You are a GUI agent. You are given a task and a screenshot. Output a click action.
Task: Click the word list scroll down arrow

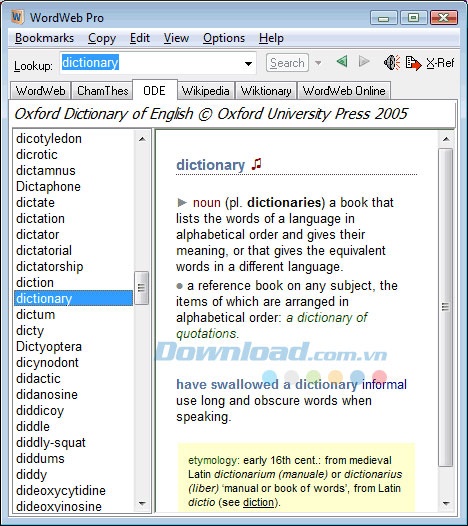[142, 503]
